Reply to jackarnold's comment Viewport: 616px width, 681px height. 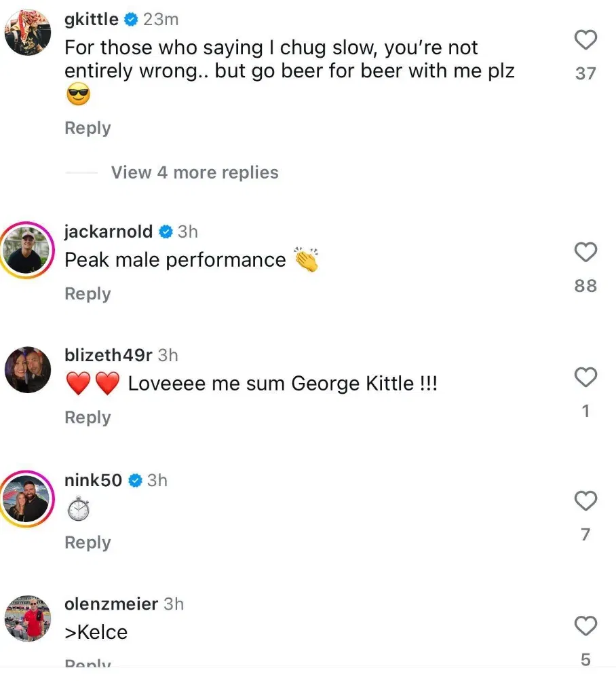[x=88, y=293]
